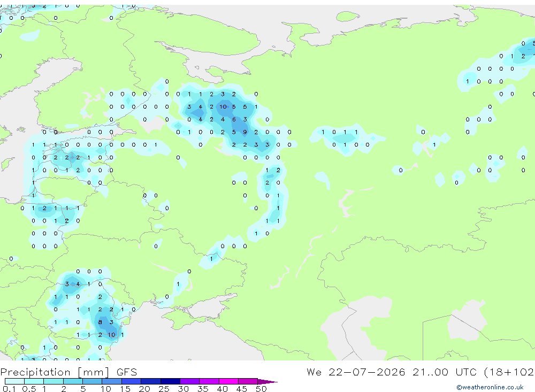The image size is (535, 392).
Task: Select the lightest cyan 0.1–0.5 mm legend swatch
Action: coord(14,381)
